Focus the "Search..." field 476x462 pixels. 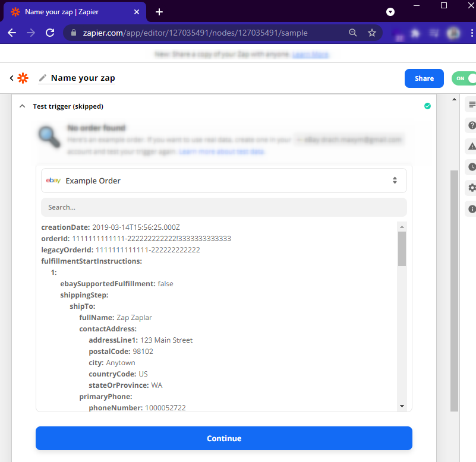[224, 207]
